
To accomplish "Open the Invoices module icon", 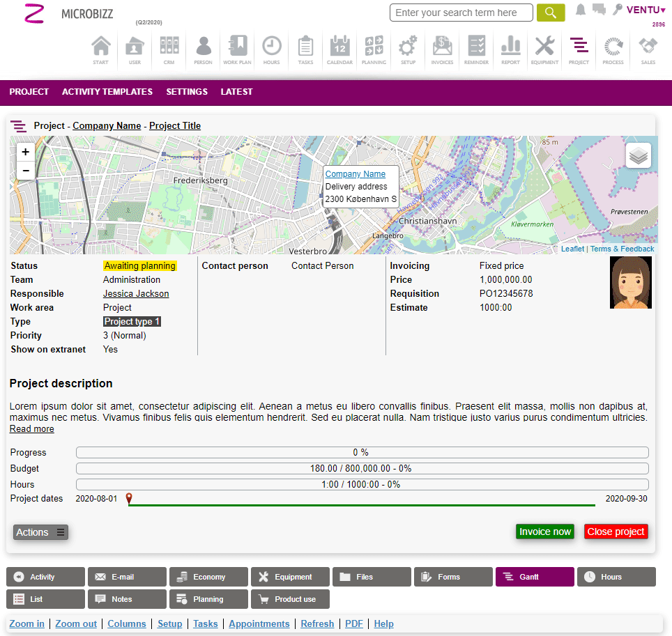I will click(442, 49).
